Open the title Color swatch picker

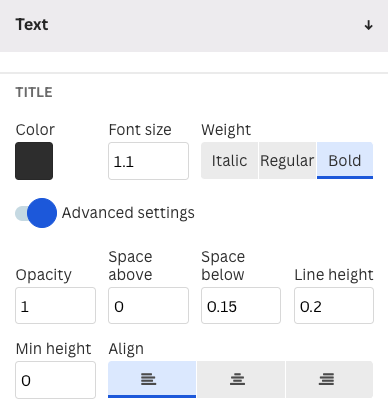click(x=34, y=161)
